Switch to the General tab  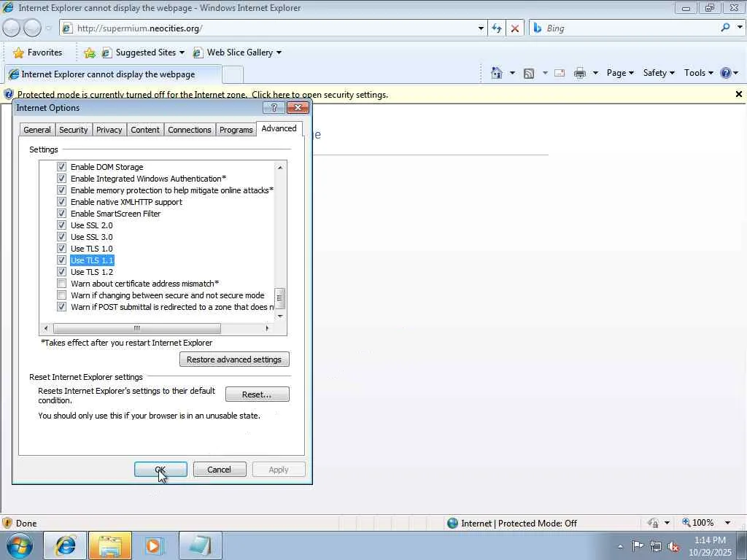pyautogui.click(x=37, y=130)
